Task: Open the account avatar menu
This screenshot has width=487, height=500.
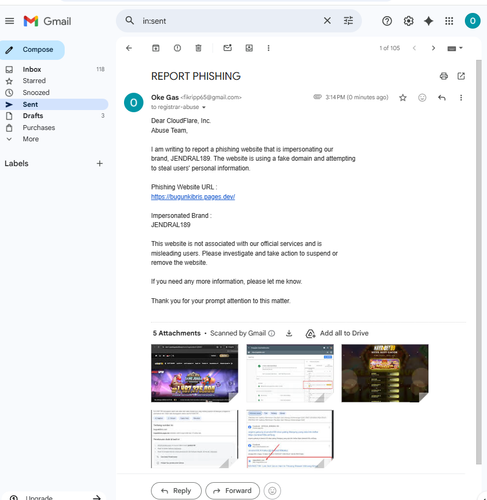Action: [x=472, y=21]
